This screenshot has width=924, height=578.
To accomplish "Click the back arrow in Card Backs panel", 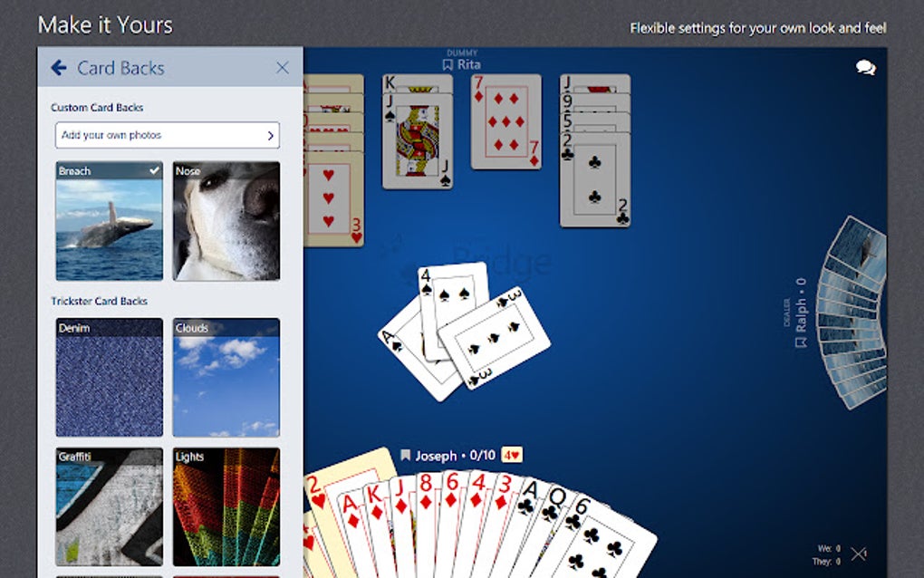I will tap(59, 67).
